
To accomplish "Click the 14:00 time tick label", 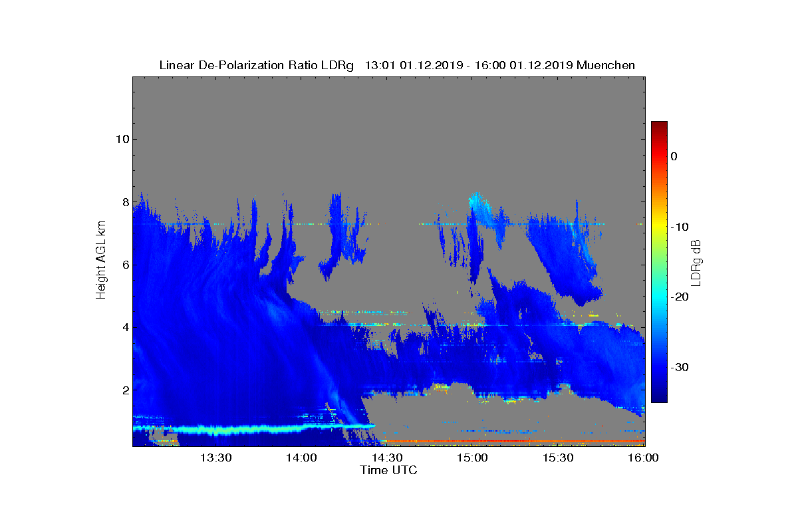I will (x=301, y=458).
